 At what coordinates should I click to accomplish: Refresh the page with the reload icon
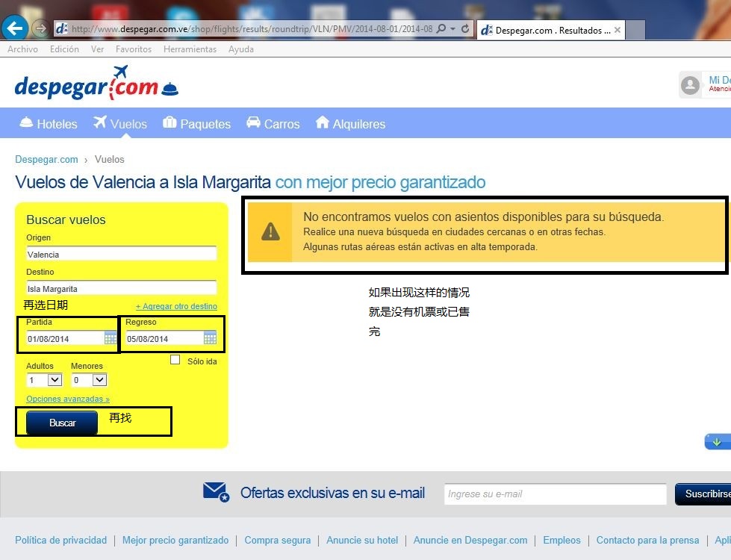click(x=465, y=29)
